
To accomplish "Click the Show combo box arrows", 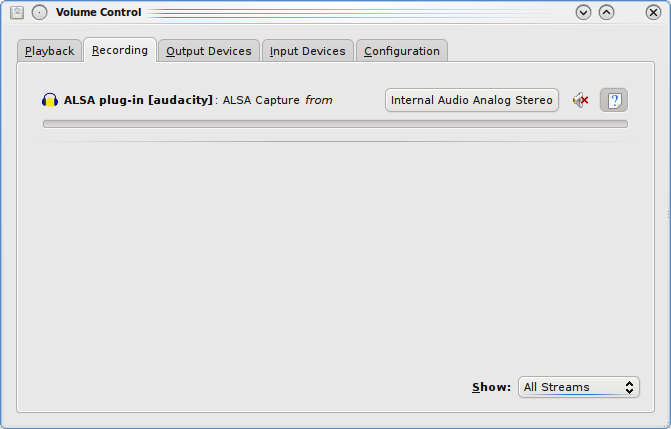I will (629, 387).
